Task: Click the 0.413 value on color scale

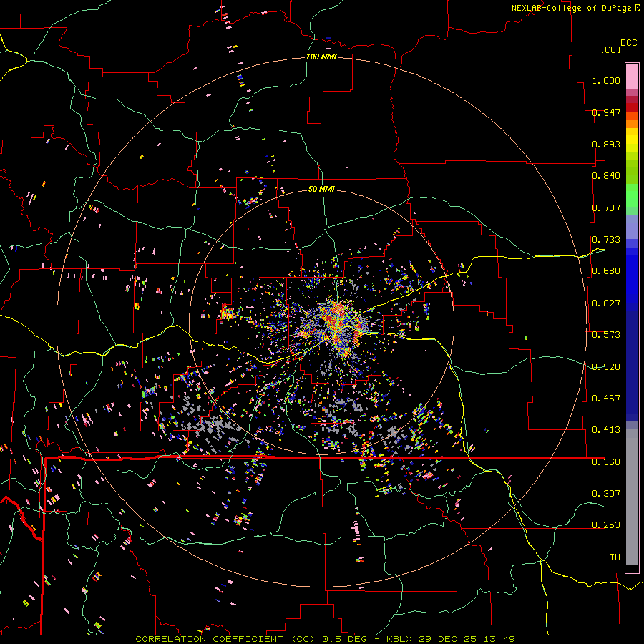Action: point(606,430)
